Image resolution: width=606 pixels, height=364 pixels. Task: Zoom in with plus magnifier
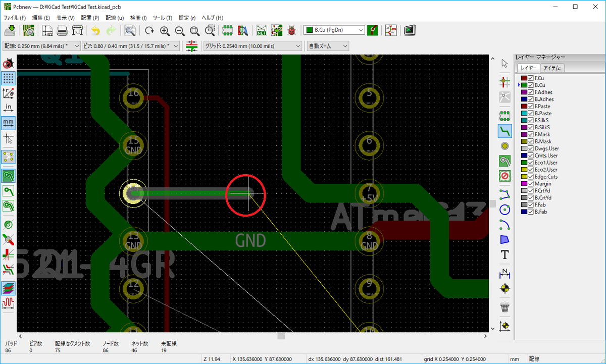click(165, 30)
